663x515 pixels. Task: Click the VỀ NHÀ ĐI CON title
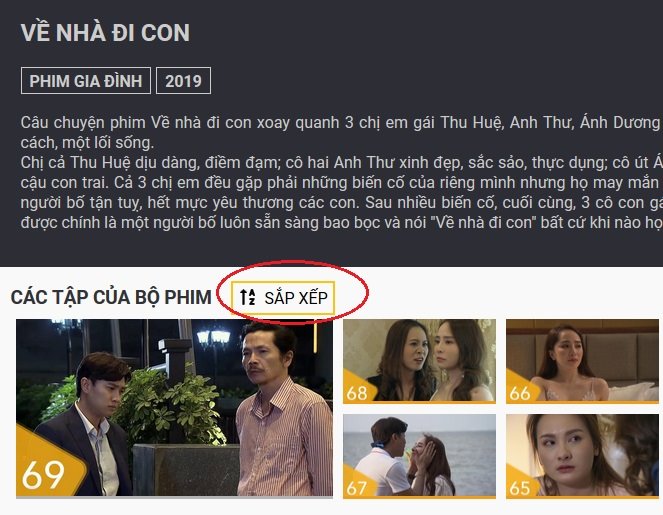pos(105,33)
